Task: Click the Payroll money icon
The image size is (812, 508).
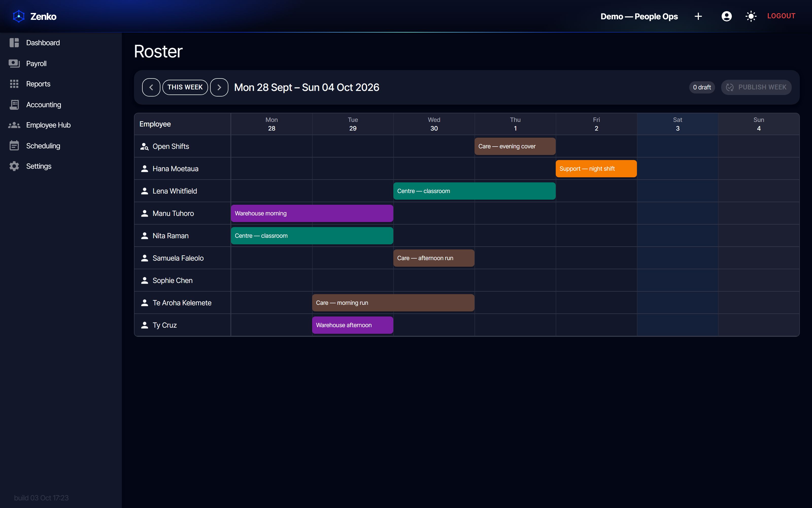Action: (x=14, y=63)
